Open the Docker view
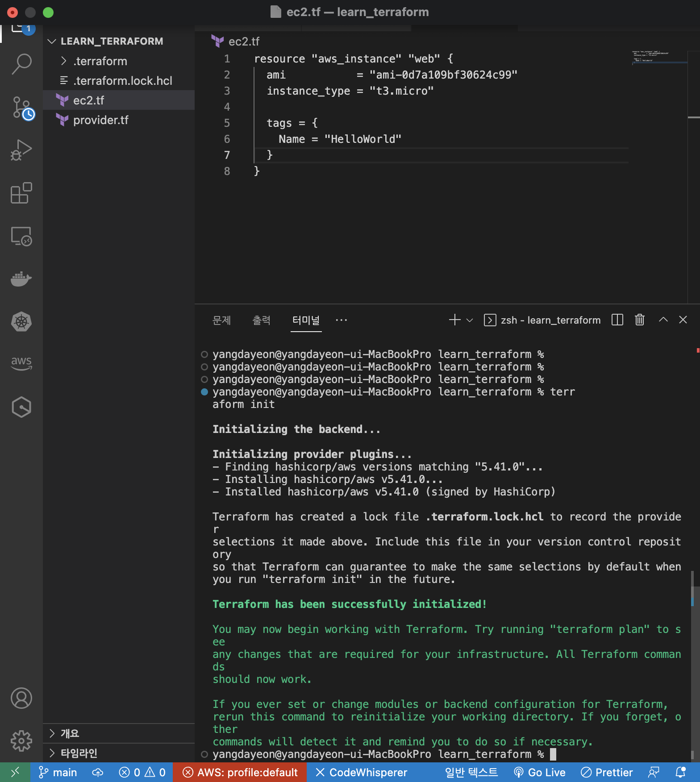 point(21,279)
